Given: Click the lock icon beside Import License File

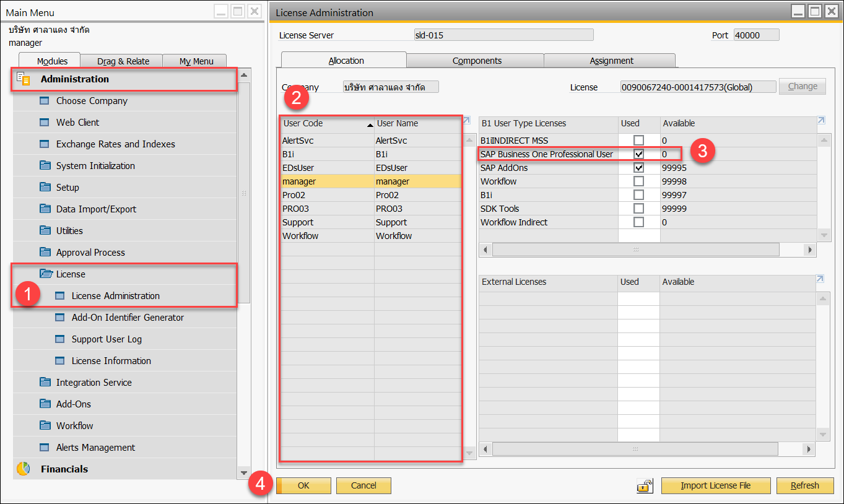Looking at the screenshot, I should click(x=645, y=486).
